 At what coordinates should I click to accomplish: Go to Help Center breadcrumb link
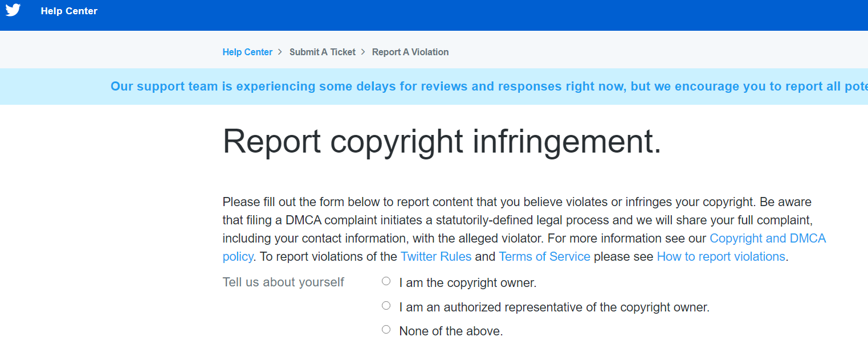(247, 52)
